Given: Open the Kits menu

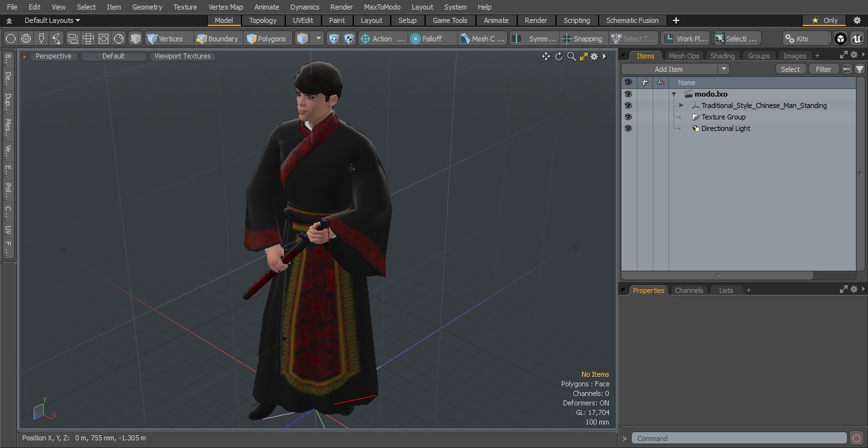Looking at the screenshot, I should (x=806, y=39).
